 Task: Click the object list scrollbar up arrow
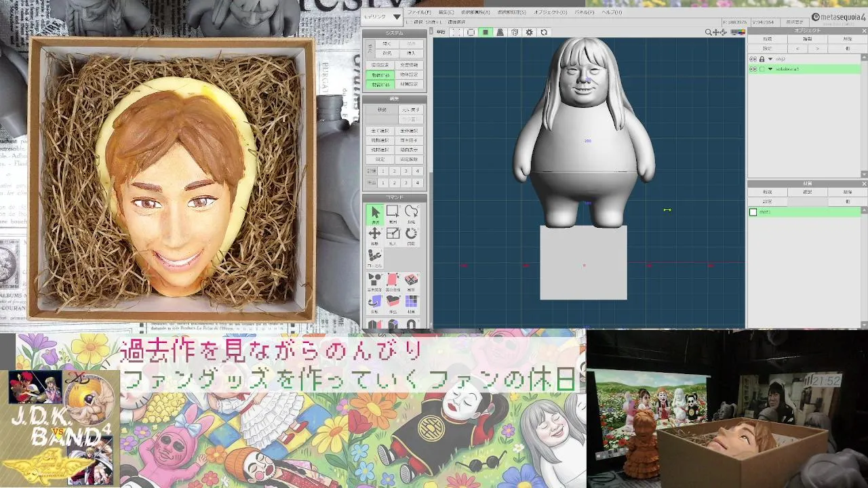864,58
